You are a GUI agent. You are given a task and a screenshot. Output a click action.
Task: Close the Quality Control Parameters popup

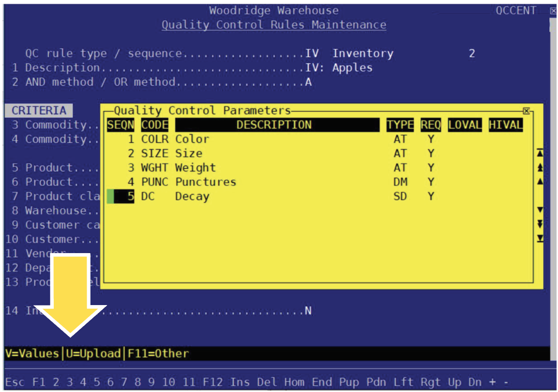[526, 111]
